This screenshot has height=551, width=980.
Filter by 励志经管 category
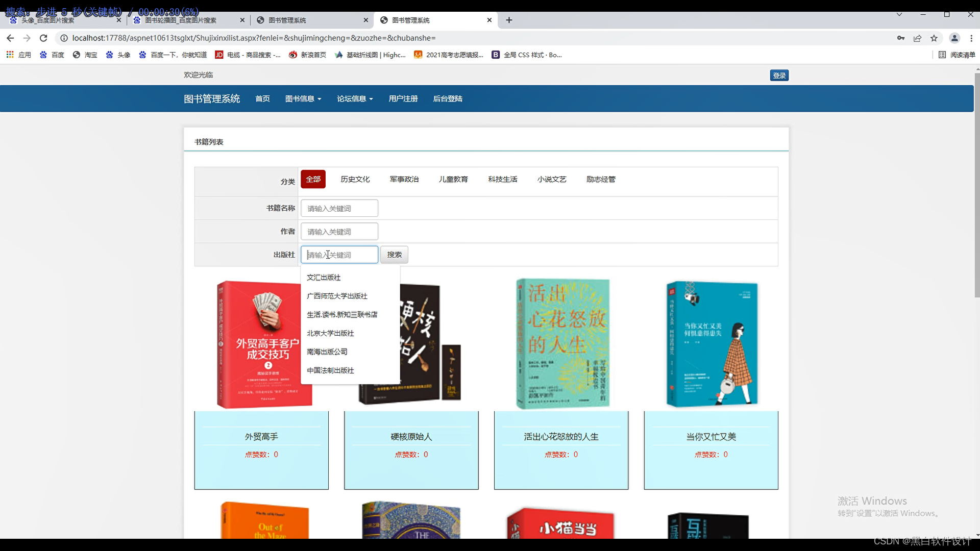point(601,179)
